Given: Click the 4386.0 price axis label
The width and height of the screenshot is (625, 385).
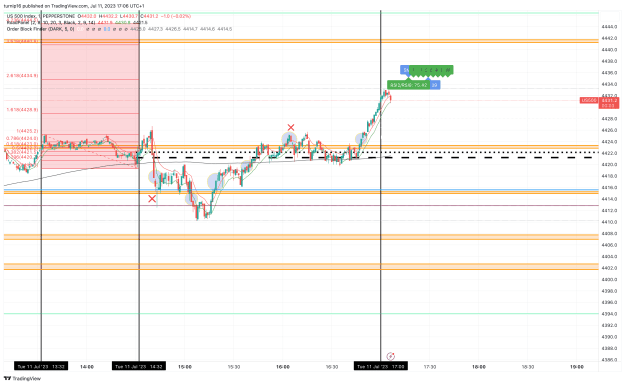Looking at the screenshot, I should click(x=609, y=360).
